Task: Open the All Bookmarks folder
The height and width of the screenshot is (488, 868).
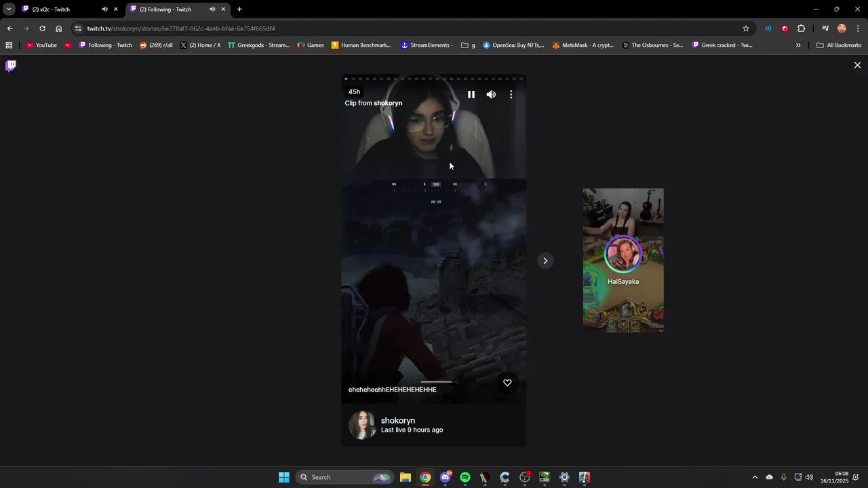Action: click(x=839, y=45)
